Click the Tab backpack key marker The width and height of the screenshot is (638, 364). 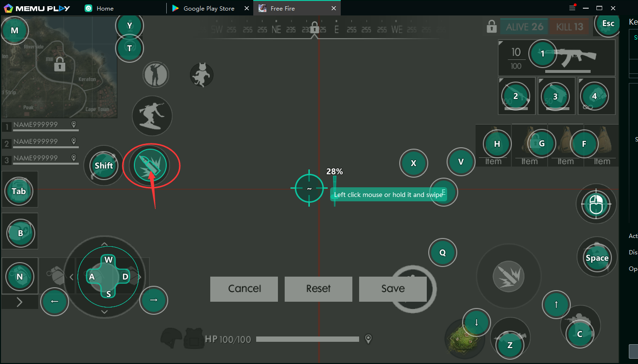point(19,191)
